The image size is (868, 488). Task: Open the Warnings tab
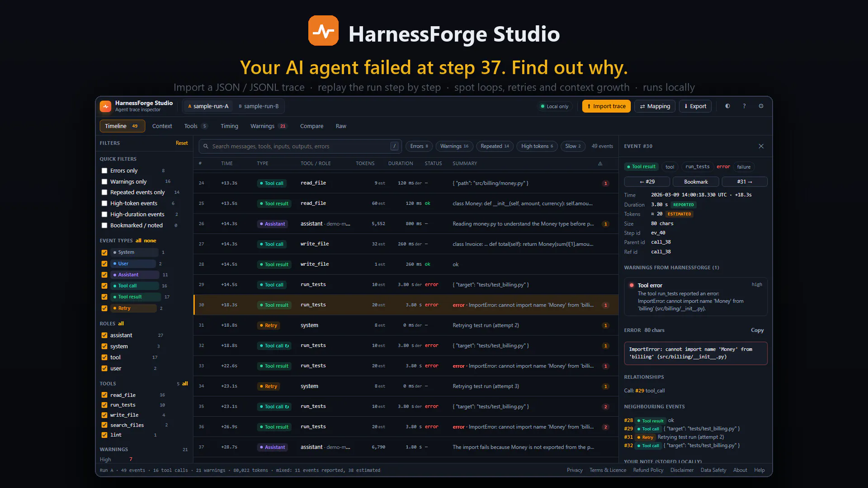pyautogui.click(x=269, y=126)
